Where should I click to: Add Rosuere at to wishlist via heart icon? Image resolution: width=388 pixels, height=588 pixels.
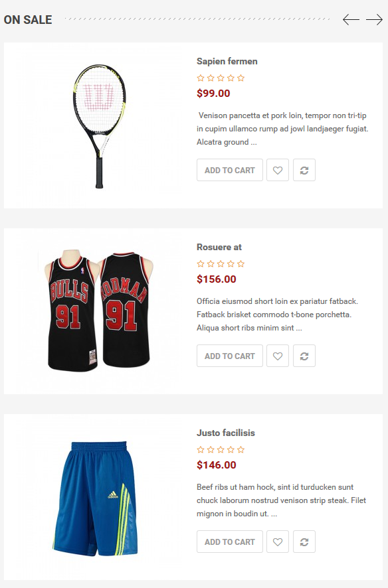278,356
